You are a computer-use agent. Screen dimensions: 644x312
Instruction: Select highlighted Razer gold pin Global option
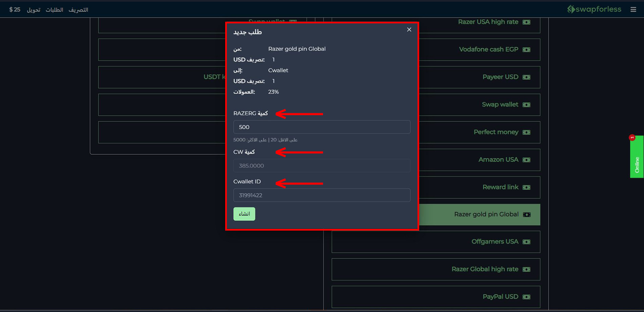(479, 214)
